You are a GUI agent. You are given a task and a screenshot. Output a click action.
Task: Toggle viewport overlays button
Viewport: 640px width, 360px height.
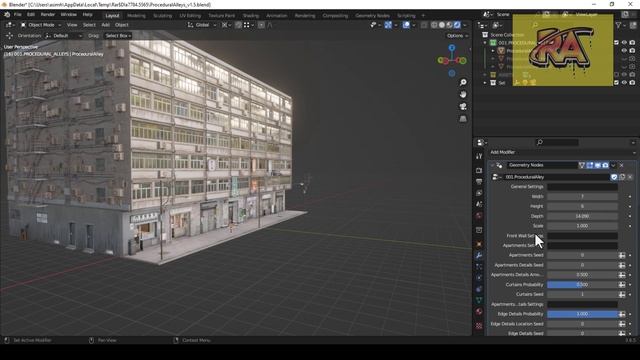coord(406,25)
